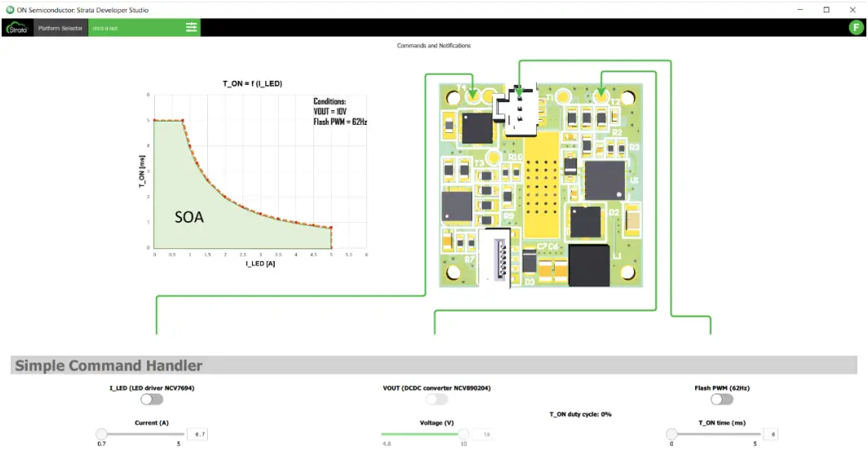Toggle I_LED LED driver NCV7694 switch
Image resolution: width=868 pixels, height=449 pixels.
click(x=152, y=399)
